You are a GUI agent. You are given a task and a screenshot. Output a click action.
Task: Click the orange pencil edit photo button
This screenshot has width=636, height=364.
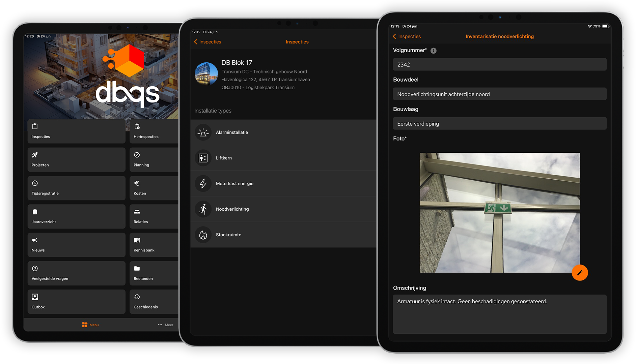[x=579, y=273]
